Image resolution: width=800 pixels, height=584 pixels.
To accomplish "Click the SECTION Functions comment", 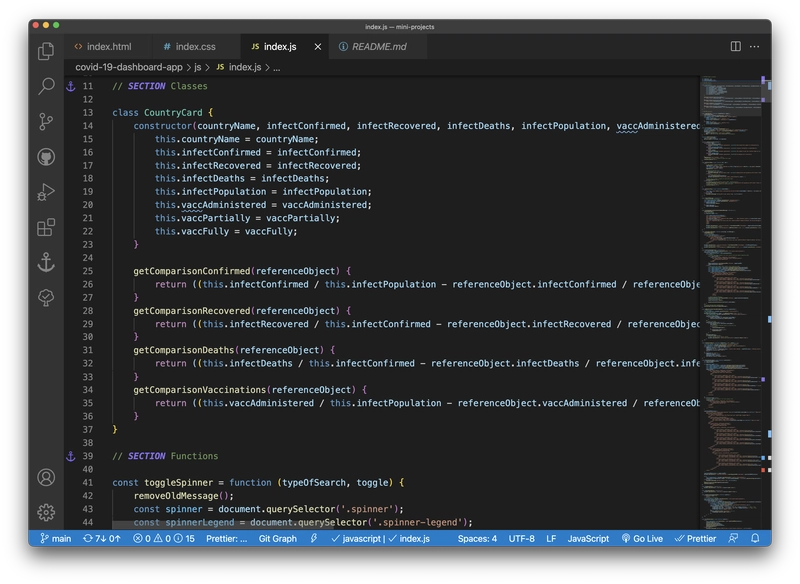I will click(165, 456).
